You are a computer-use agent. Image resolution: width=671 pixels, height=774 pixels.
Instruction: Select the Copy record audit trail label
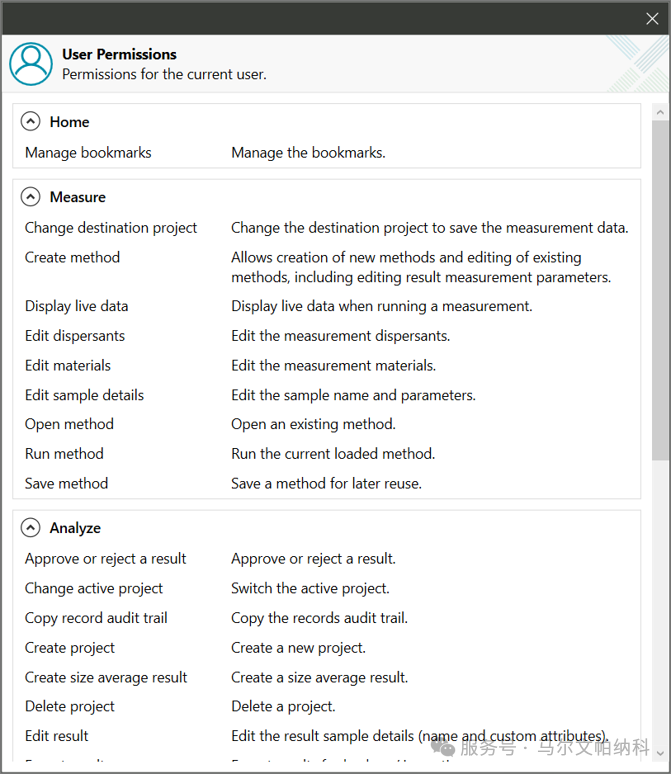click(96, 618)
